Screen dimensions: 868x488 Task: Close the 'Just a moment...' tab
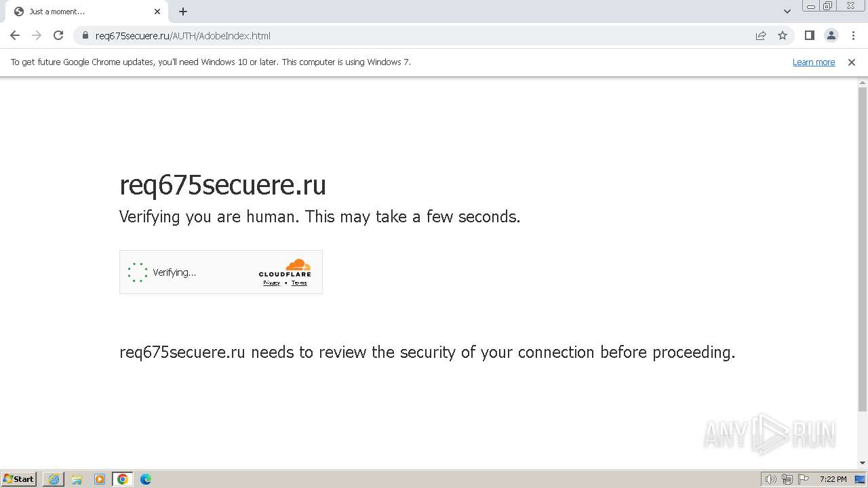click(x=157, y=12)
